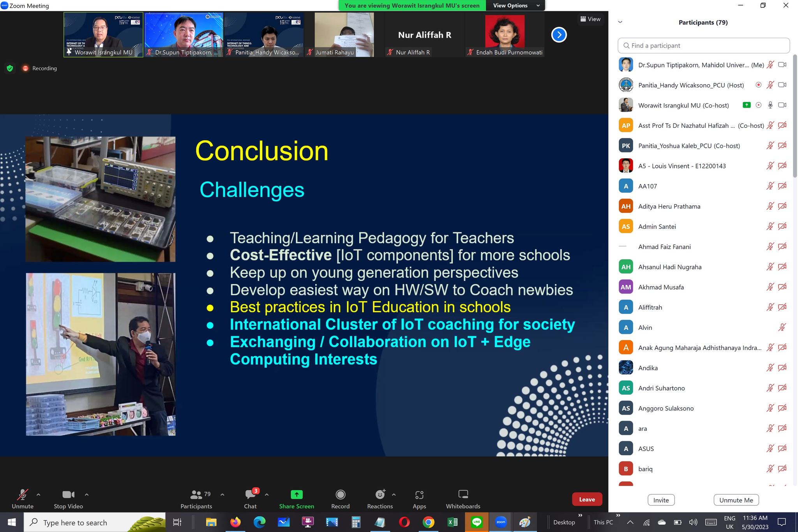798x532 pixels.
Task: Toggle Unmute microphone in meeting toolbar
Action: click(22, 495)
